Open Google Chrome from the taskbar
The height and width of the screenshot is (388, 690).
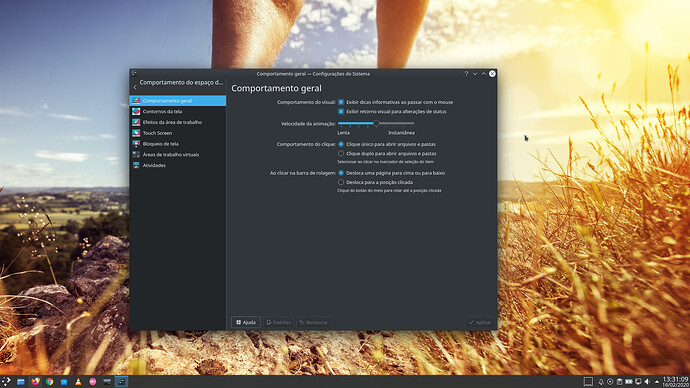point(50,381)
